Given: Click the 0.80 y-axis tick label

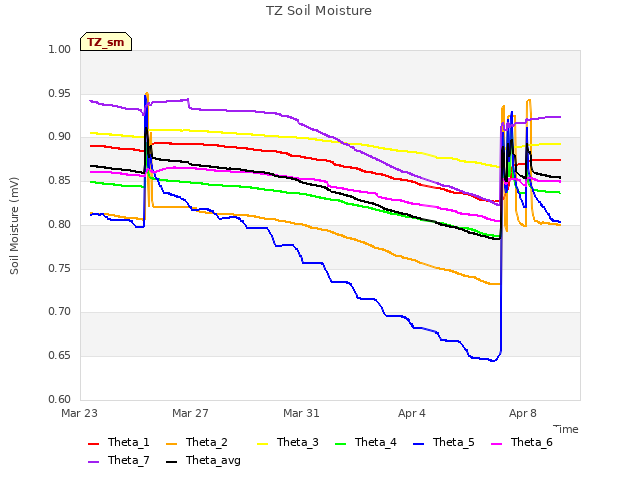Looking at the screenshot, I should click(x=60, y=224).
